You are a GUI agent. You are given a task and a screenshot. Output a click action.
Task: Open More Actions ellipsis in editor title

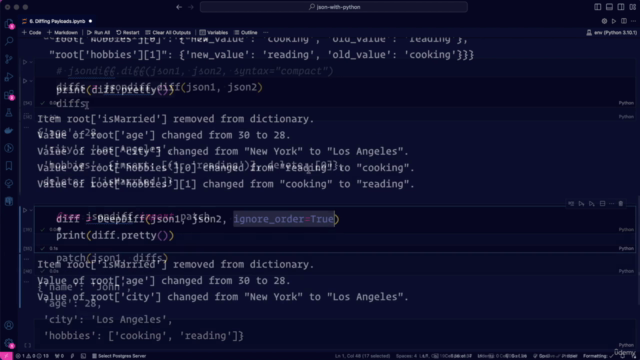click(x=633, y=21)
